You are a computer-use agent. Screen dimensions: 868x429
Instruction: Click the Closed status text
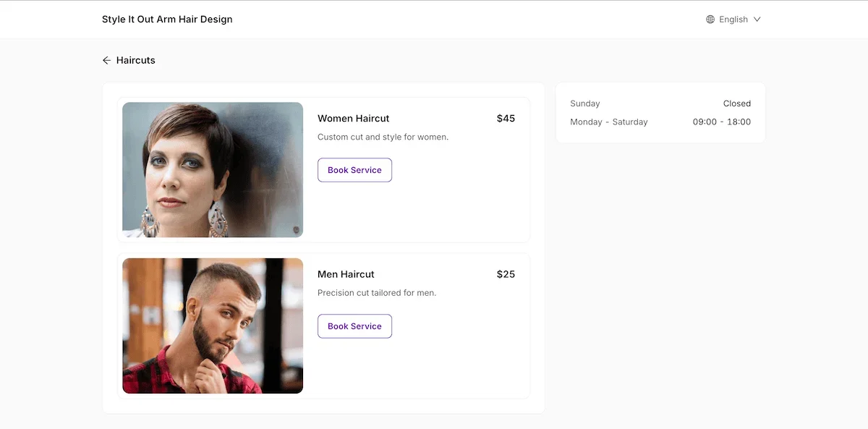pyautogui.click(x=737, y=103)
